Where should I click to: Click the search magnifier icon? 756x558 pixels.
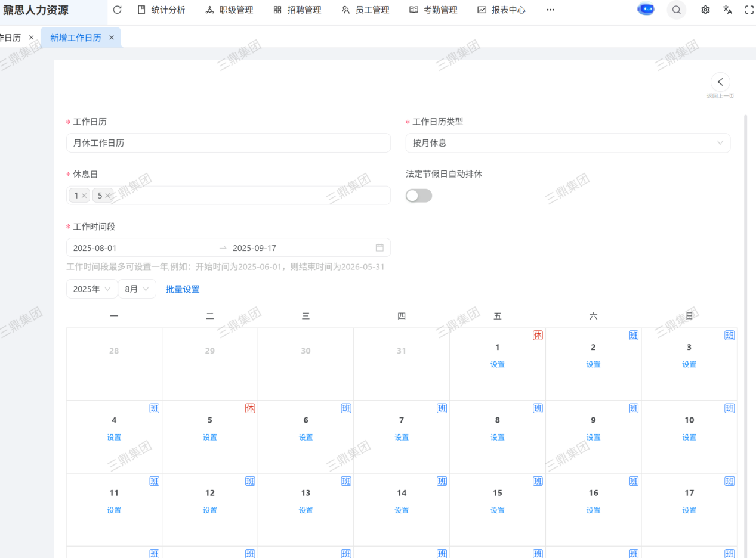(x=676, y=10)
